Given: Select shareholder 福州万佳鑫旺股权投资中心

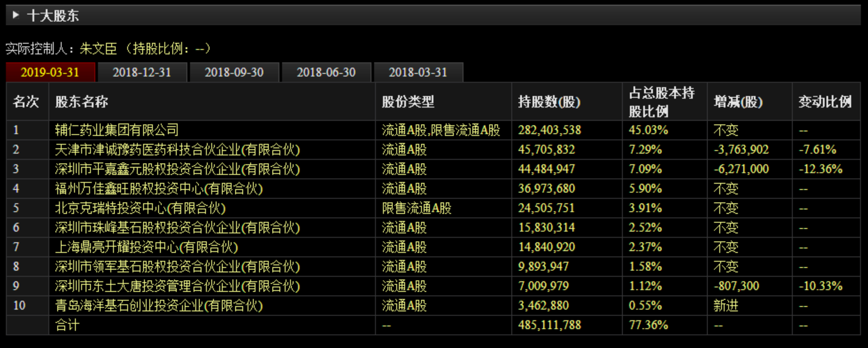Looking at the screenshot, I should [159, 188].
